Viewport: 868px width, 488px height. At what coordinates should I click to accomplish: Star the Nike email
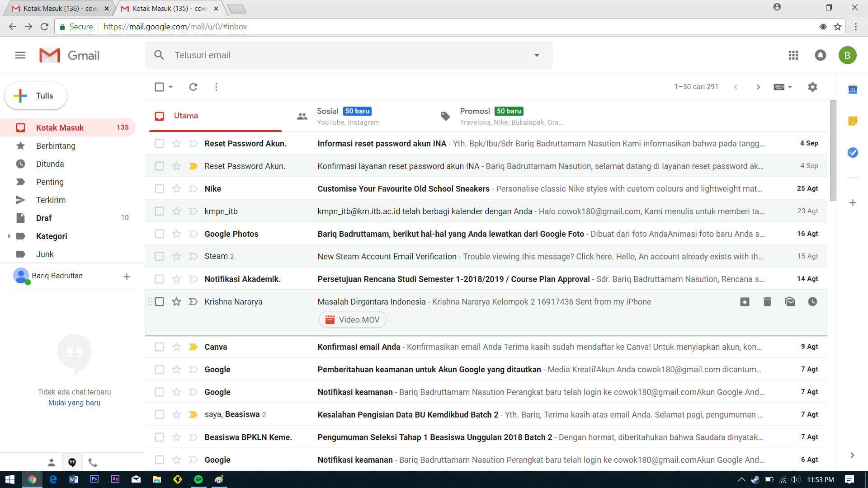pyautogui.click(x=176, y=188)
